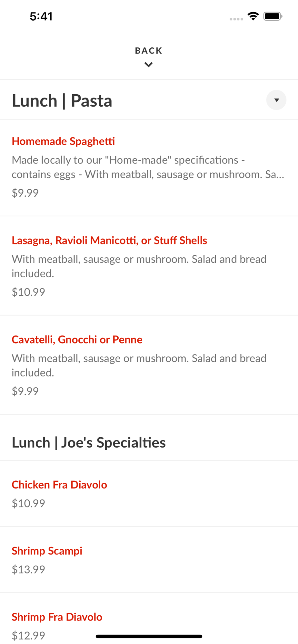Tap the Lunch | Pasta section heading

(x=62, y=100)
